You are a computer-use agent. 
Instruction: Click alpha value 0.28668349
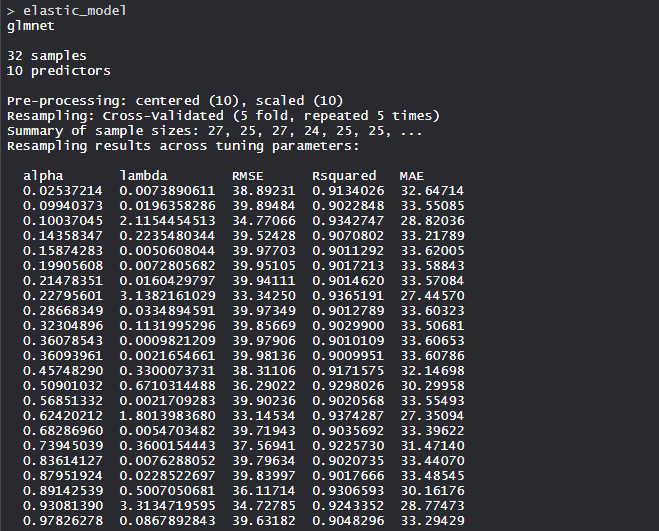tap(63, 311)
